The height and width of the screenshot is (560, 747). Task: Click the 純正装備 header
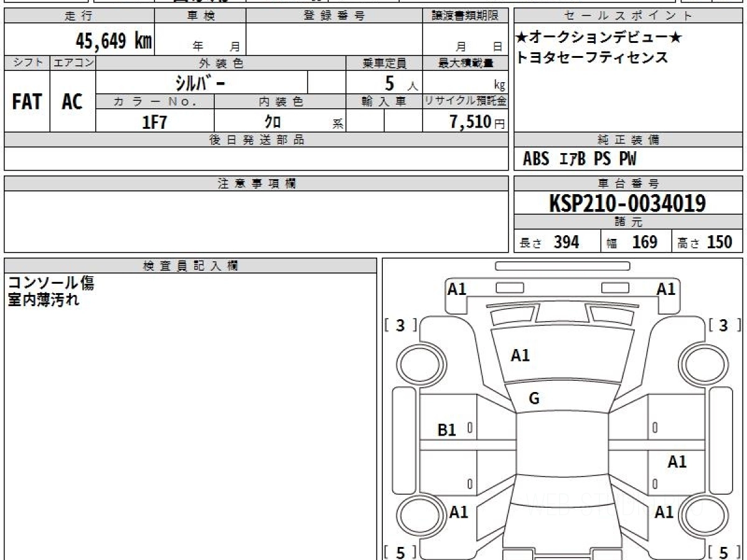(x=628, y=140)
